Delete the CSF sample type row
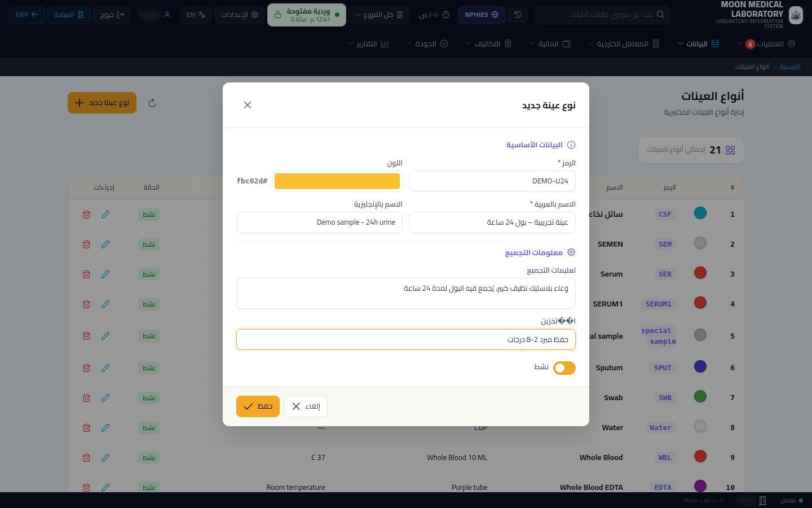Viewport: 812px width, 508px height. coord(86,214)
